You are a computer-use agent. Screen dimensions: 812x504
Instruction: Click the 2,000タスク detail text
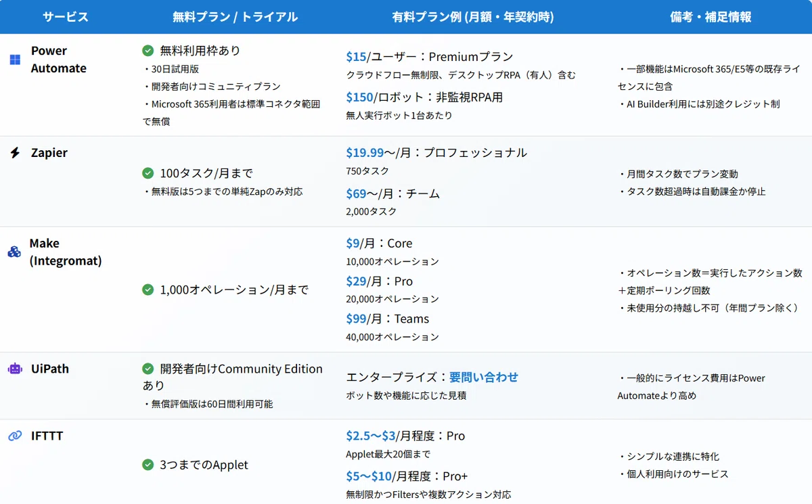coord(371,212)
